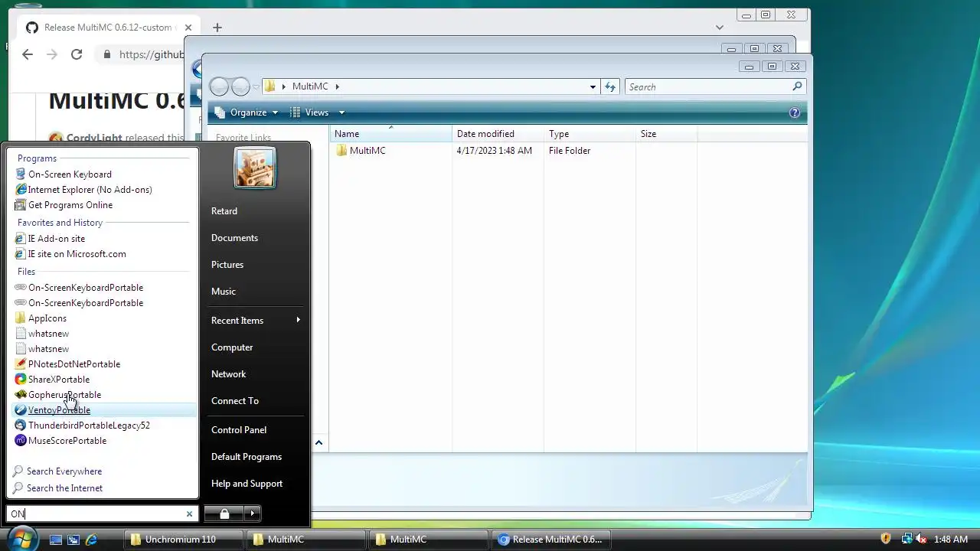
Task: Open Control Panel from Start menu
Action: pos(239,430)
